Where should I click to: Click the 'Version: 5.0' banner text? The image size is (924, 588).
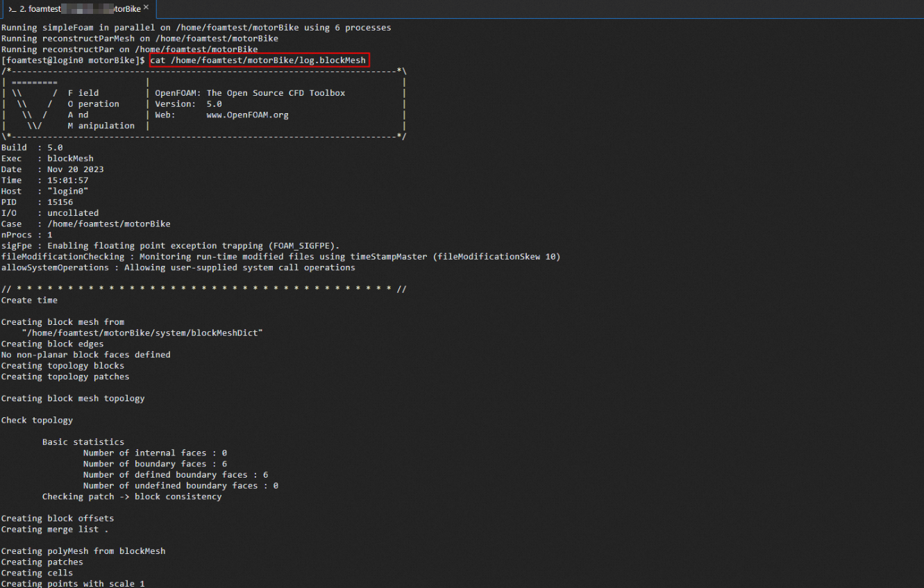[189, 104]
